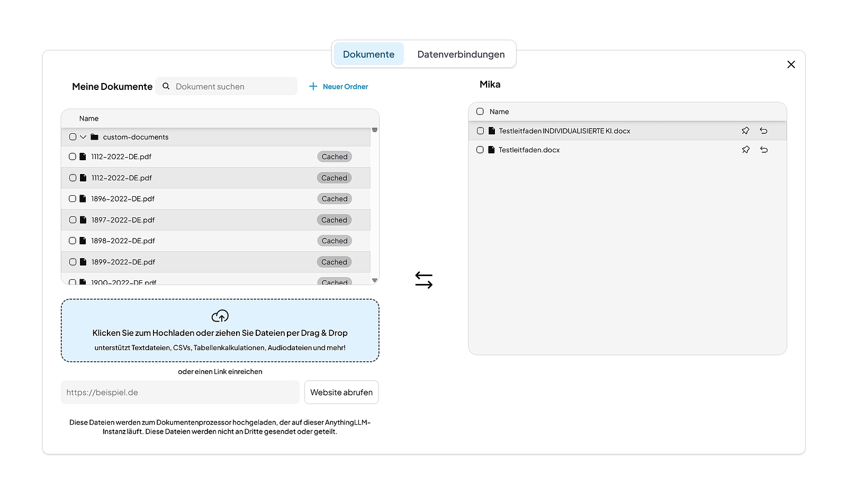
Task: Open the Datenverbindungen tab
Action: pyautogui.click(x=461, y=54)
